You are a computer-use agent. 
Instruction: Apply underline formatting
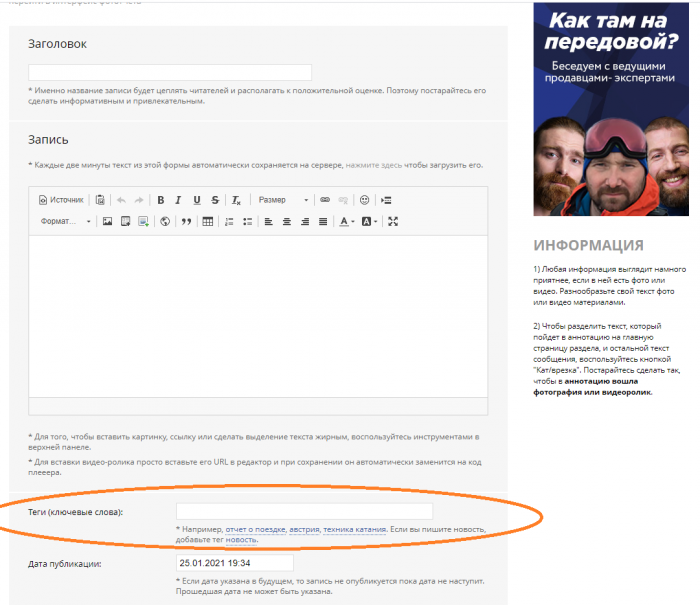tap(197, 200)
